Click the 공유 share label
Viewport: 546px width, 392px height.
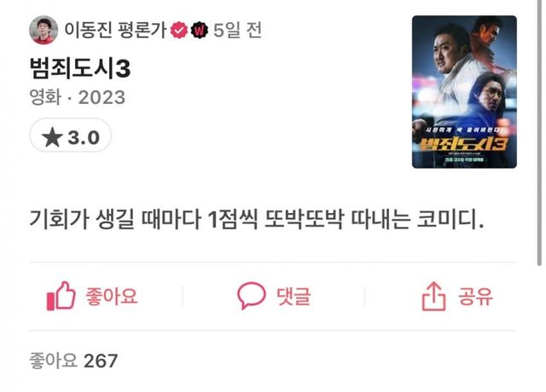pyautogui.click(x=475, y=296)
